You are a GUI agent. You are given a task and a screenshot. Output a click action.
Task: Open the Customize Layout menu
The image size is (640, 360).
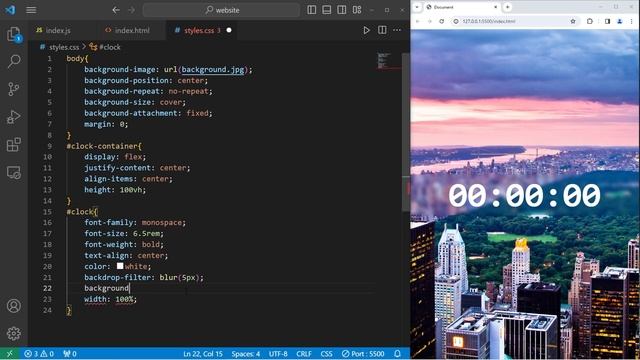[357, 10]
